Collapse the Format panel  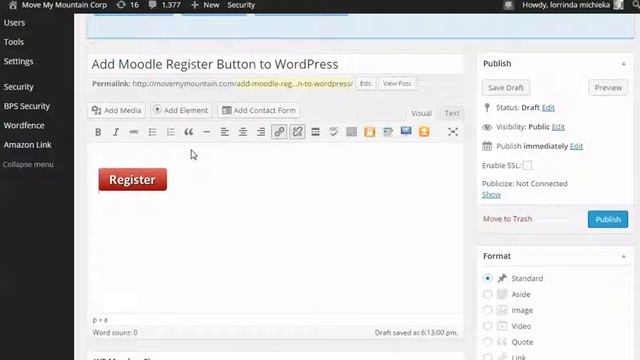coord(623,256)
